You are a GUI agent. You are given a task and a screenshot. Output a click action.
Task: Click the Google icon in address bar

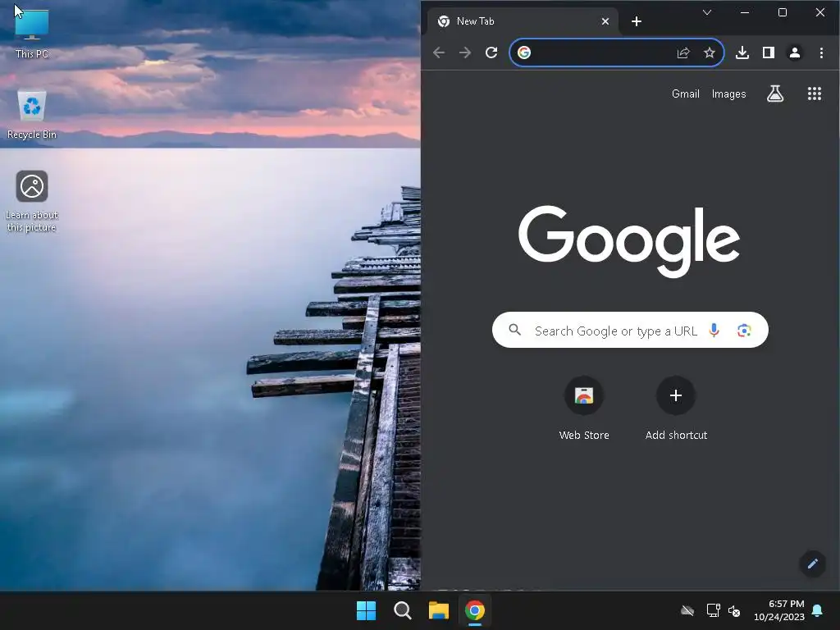point(524,52)
